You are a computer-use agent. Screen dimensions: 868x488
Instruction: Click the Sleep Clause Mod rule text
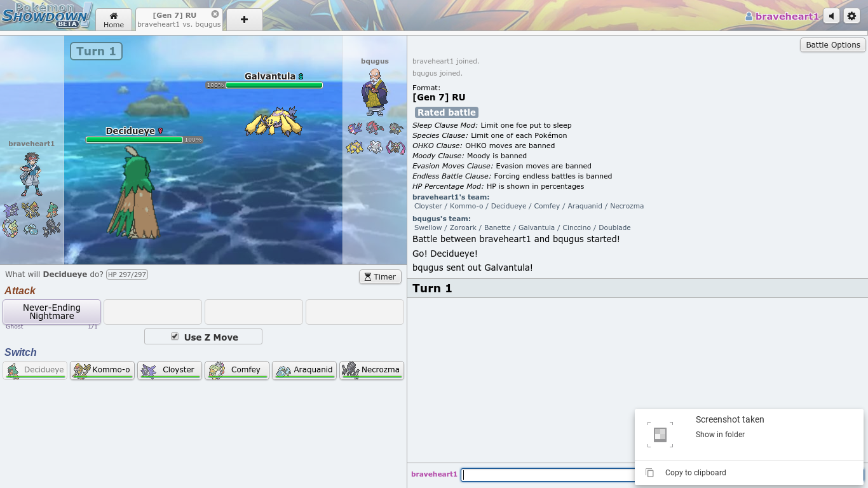tap(492, 125)
